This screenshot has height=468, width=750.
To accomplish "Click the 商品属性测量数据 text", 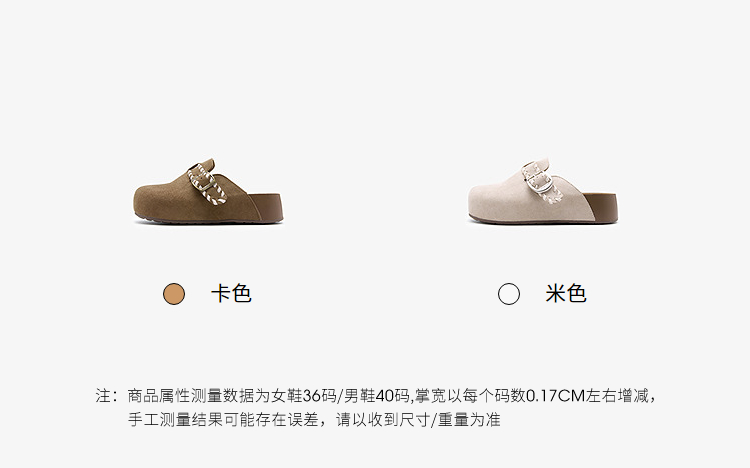I will click(x=191, y=396).
